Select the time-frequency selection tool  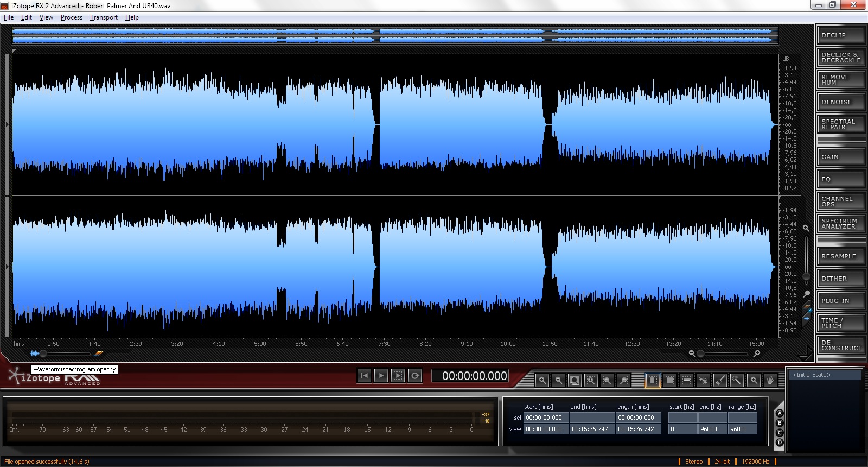click(x=669, y=381)
